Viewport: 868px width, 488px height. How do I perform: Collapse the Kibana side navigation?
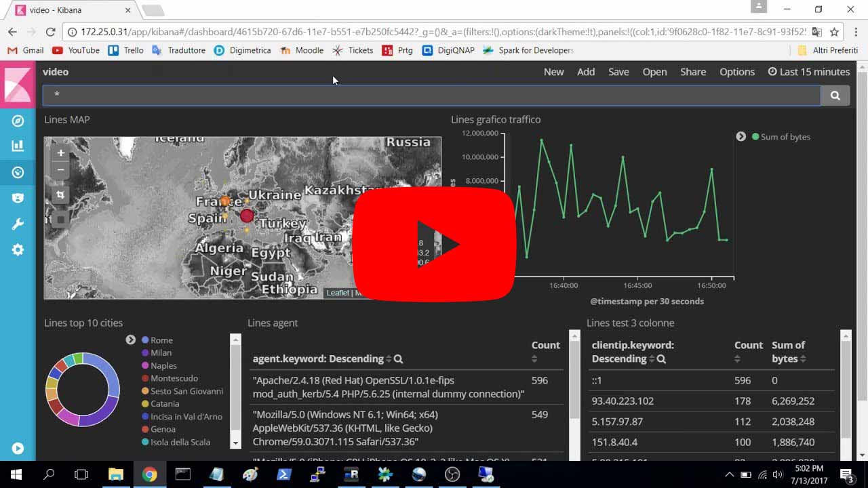pos(18,448)
